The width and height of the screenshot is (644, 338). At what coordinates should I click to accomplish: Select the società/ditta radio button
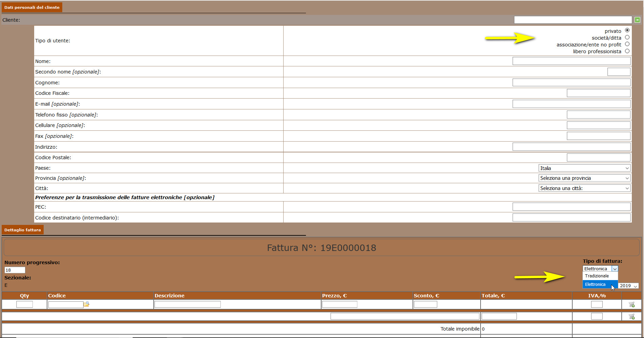coord(627,38)
